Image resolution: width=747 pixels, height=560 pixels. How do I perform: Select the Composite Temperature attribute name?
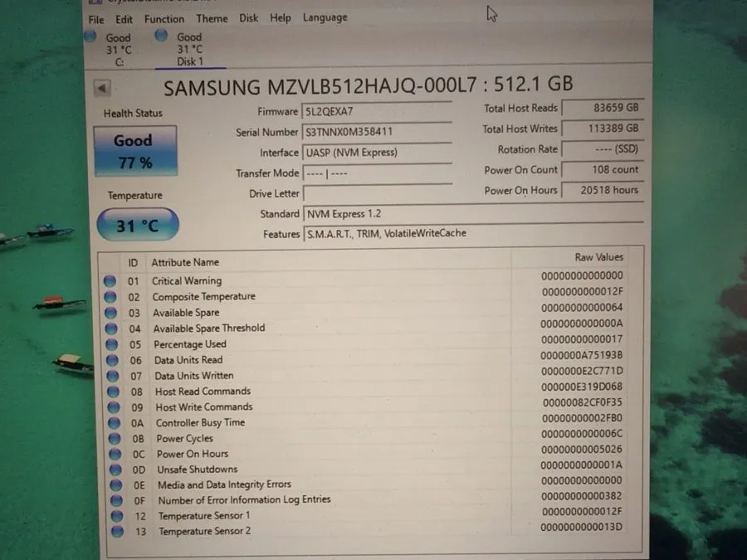click(x=204, y=297)
